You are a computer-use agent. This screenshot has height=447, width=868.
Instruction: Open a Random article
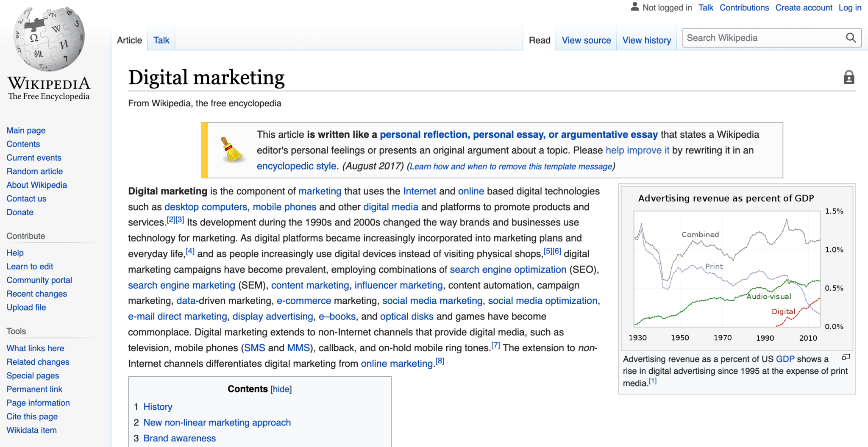click(34, 171)
